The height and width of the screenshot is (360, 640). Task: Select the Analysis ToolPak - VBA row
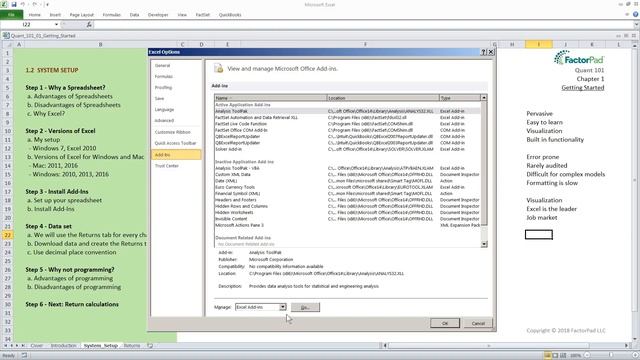347,168
